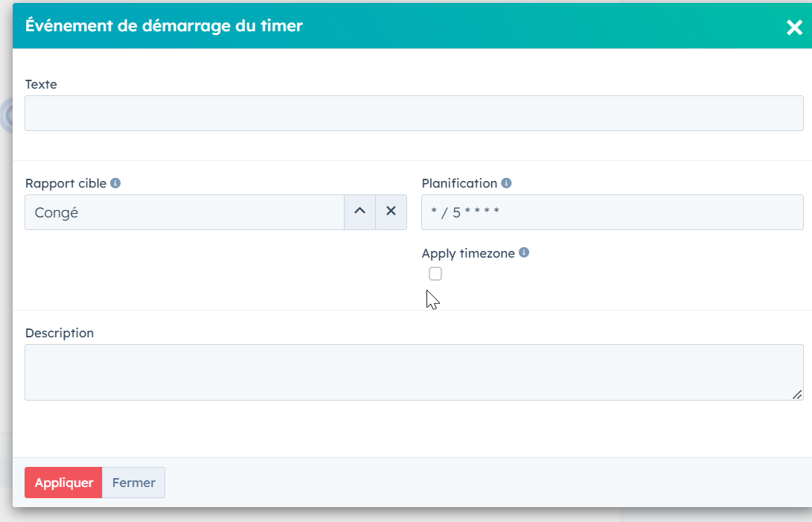The width and height of the screenshot is (812, 522).
Task: Click the info icon beside Planification
Action: (506, 183)
